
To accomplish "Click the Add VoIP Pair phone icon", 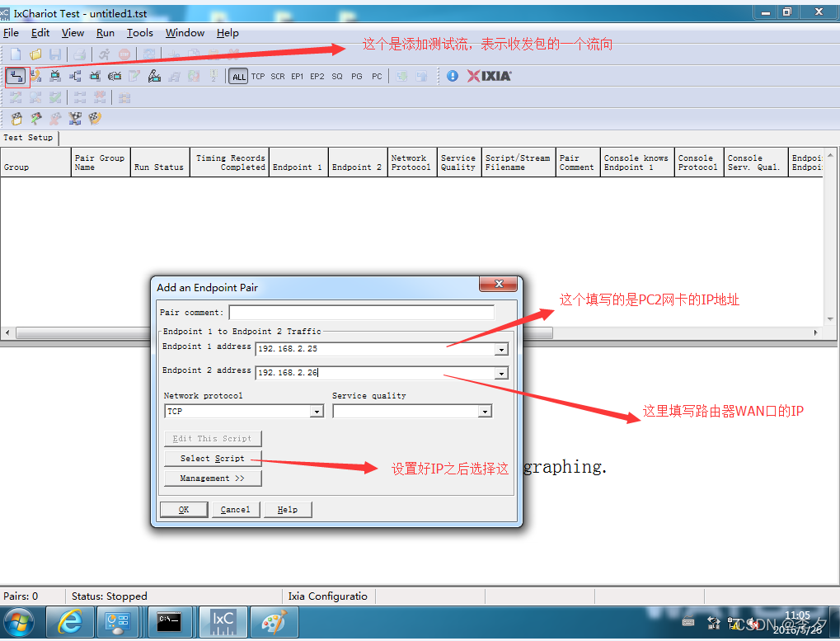I will pos(36,76).
